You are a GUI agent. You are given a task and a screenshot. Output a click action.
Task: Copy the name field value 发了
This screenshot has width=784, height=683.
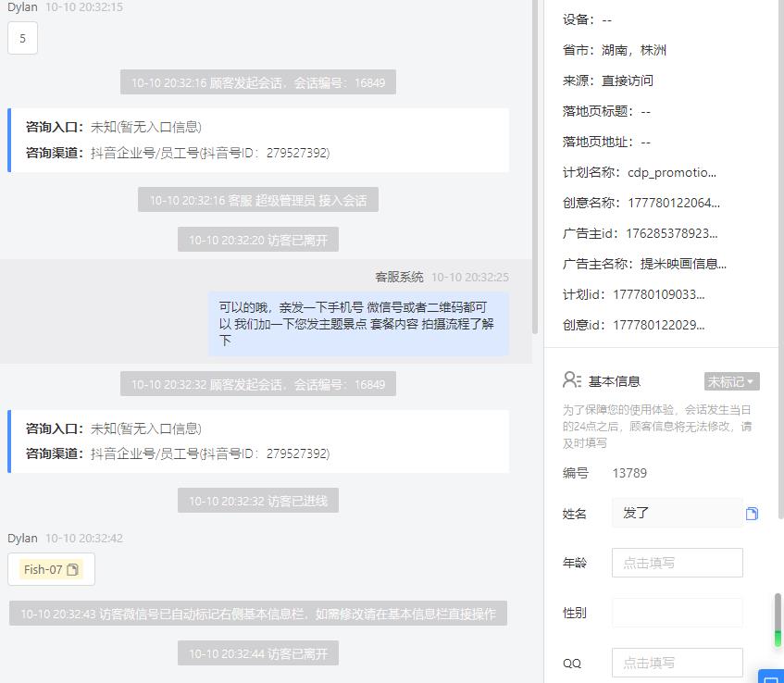point(752,514)
